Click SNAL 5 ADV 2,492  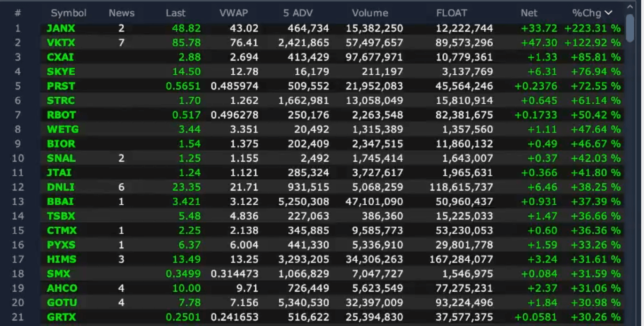316,158
